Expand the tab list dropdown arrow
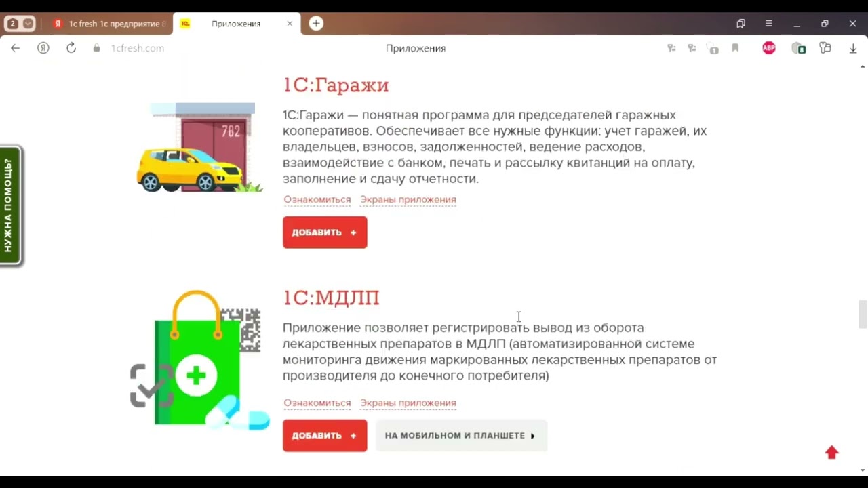 coord(28,24)
